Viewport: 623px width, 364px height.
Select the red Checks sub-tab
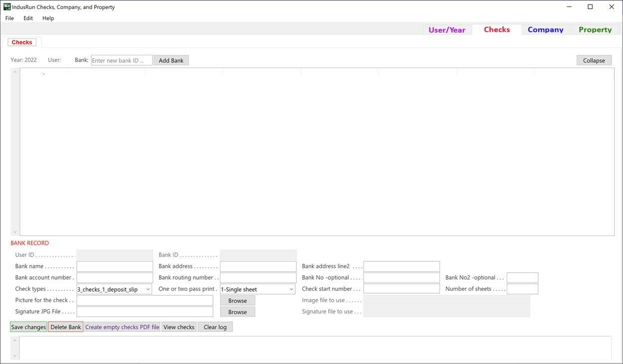tap(22, 42)
